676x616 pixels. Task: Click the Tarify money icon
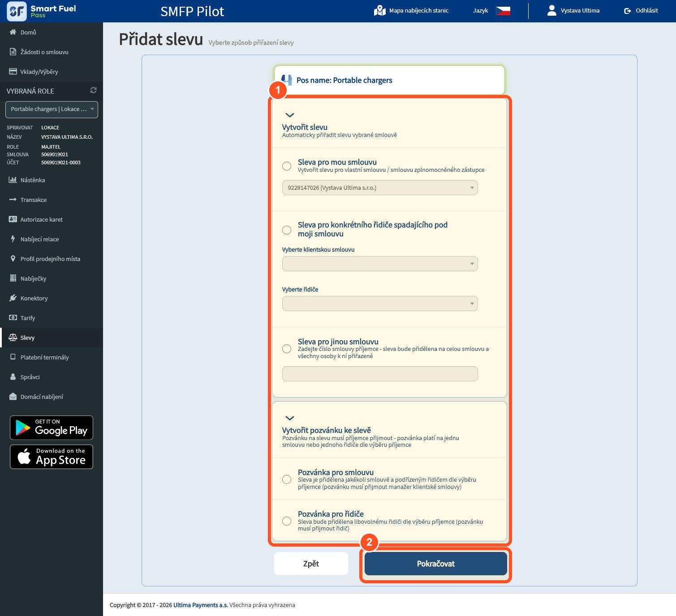pos(13,318)
